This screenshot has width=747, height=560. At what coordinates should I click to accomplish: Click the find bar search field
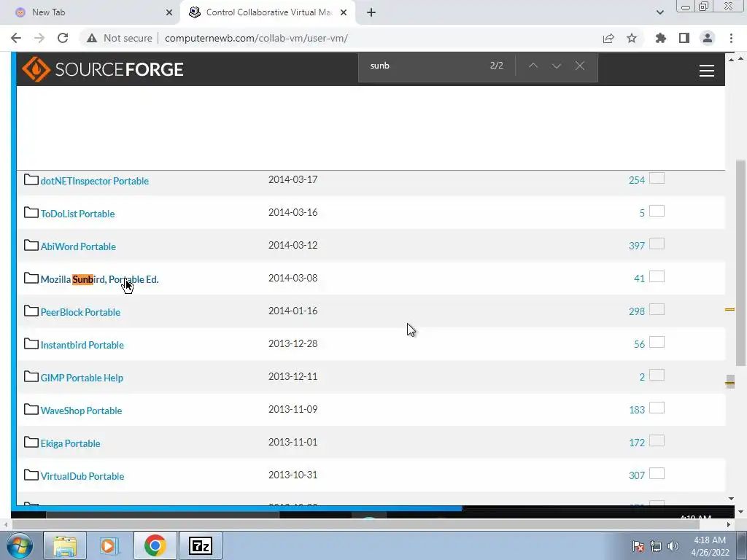pos(424,66)
